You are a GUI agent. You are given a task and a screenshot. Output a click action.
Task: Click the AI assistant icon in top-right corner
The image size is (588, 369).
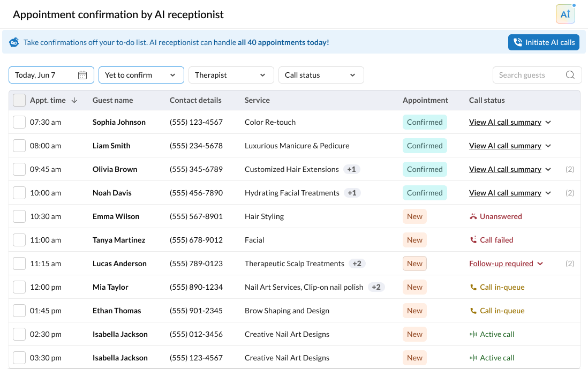click(565, 14)
